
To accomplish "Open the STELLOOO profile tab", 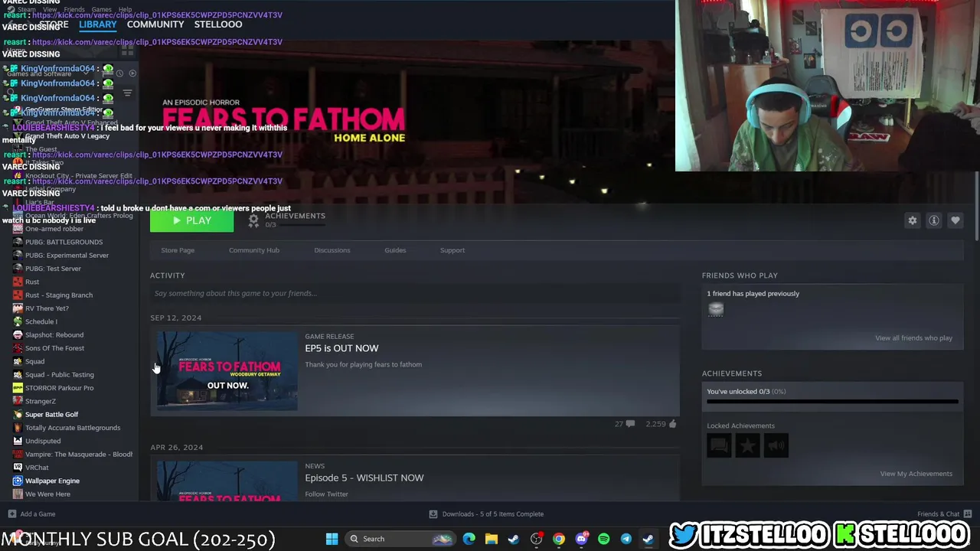I will tap(218, 24).
